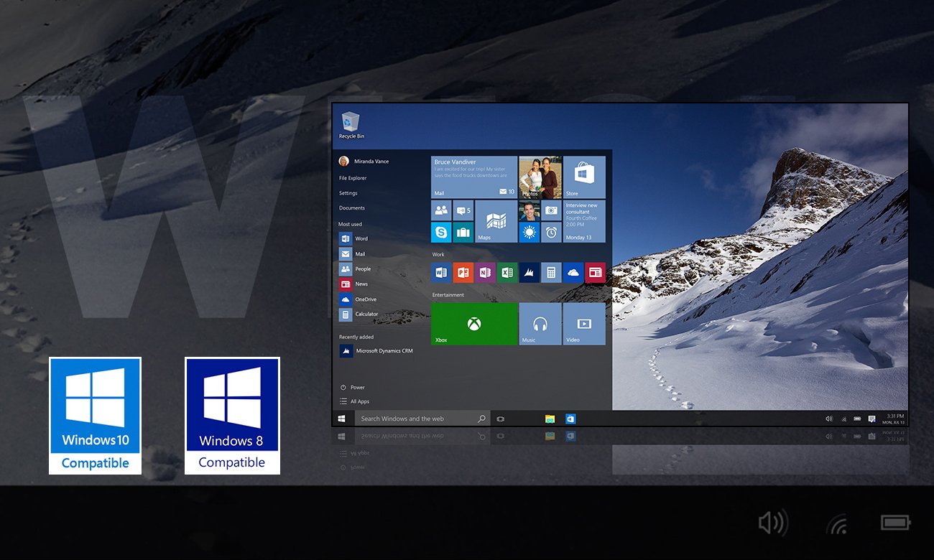The image size is (934, 560).
Task: Launch the green Xbox tile
Action: tap(474, 324)
